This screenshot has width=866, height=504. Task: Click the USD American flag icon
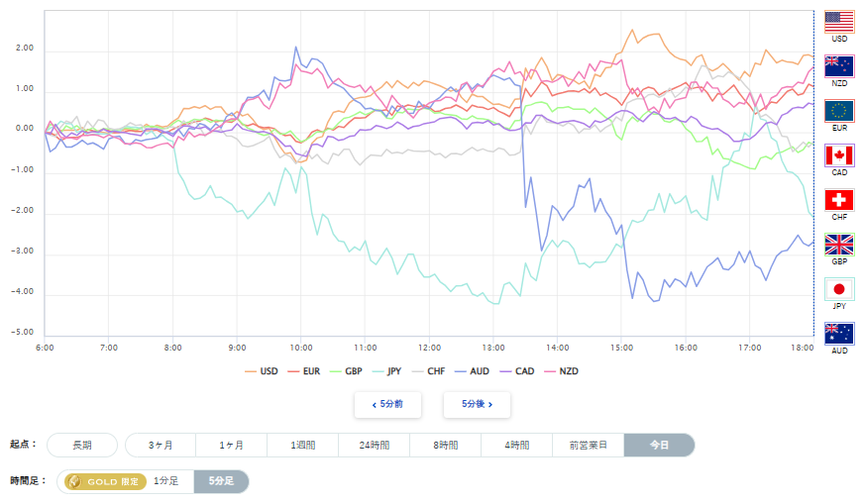pos(839,22)
